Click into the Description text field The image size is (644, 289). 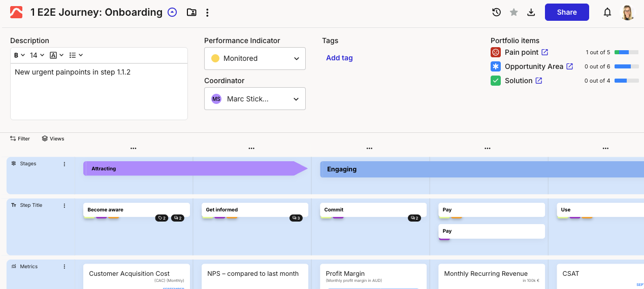point(99,91)
